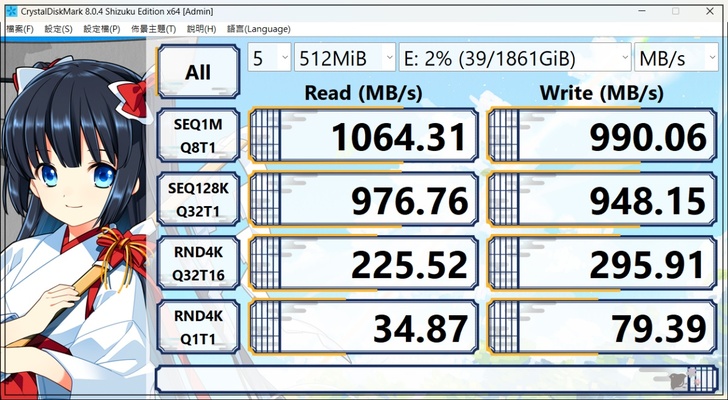Open the E: drive selection dropdown
The height and width of the screenshot is (400, 728).
[514, 58]
